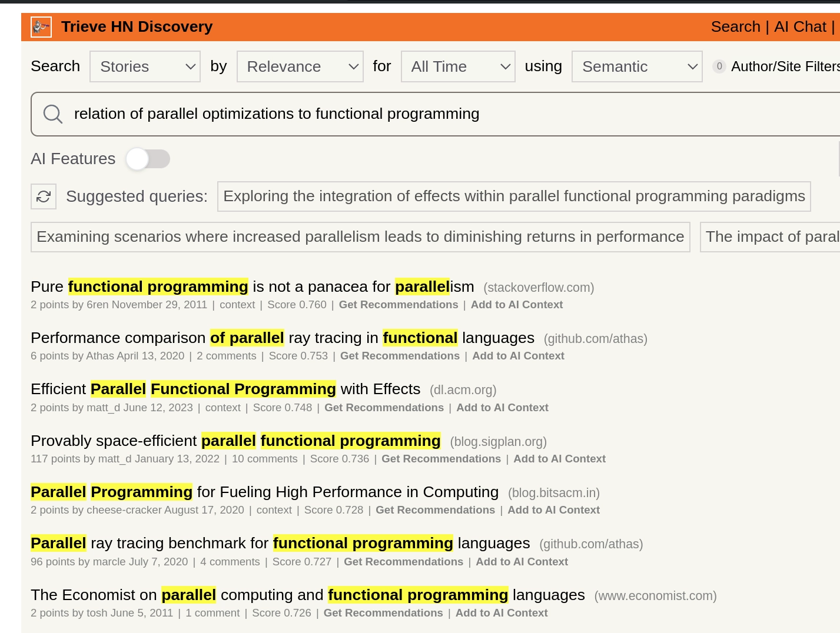The image size is (840, 633).
Task: Click 'Score 0.736' text
Action: pos(340,459)
